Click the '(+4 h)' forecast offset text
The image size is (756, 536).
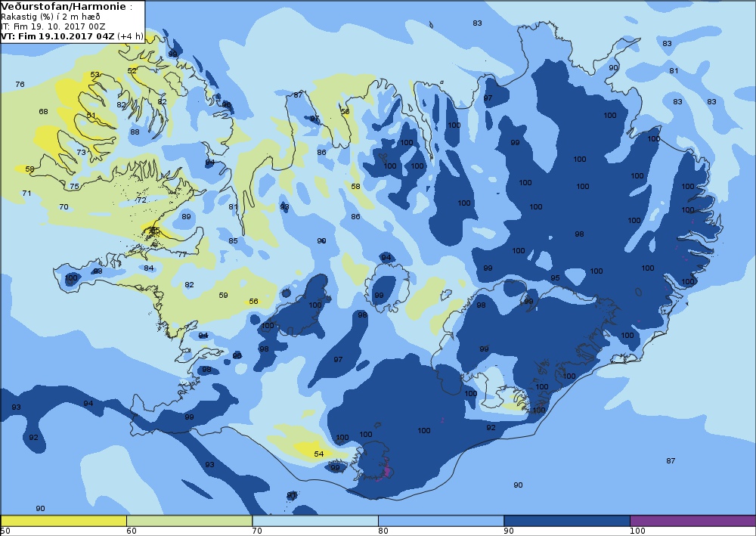click(x=130, y=36)
